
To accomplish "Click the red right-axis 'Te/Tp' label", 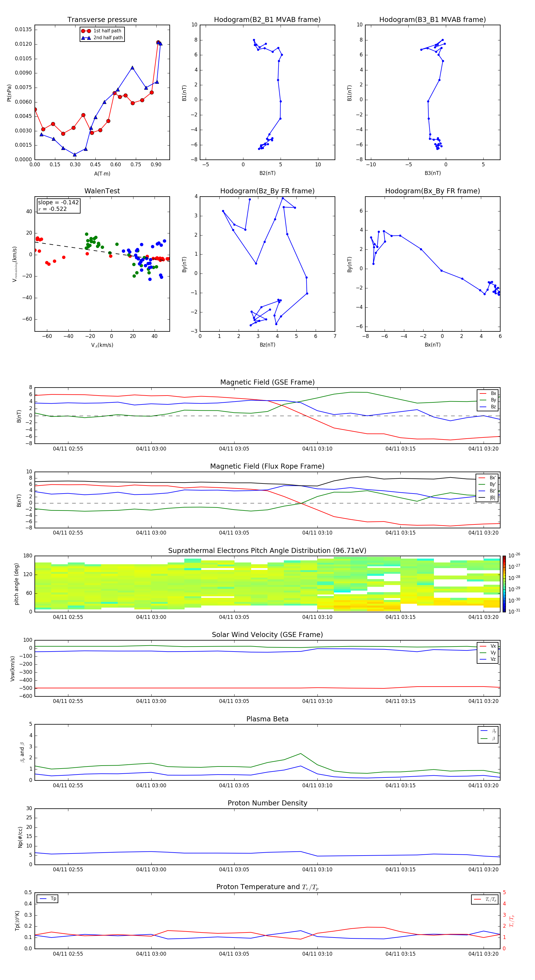I will tap(512, 921).
